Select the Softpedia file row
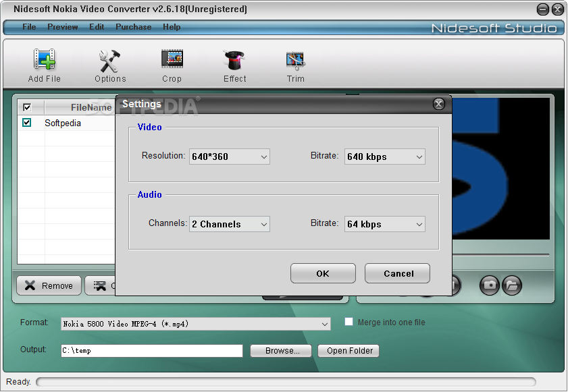Viewport: 568px width, 392px height. [66, 123]
